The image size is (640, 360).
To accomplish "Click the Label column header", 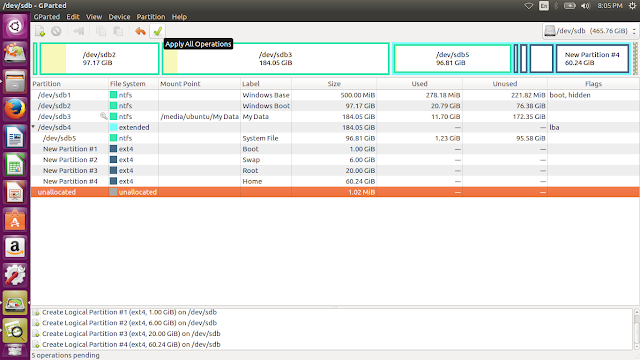I will point(266,84).
